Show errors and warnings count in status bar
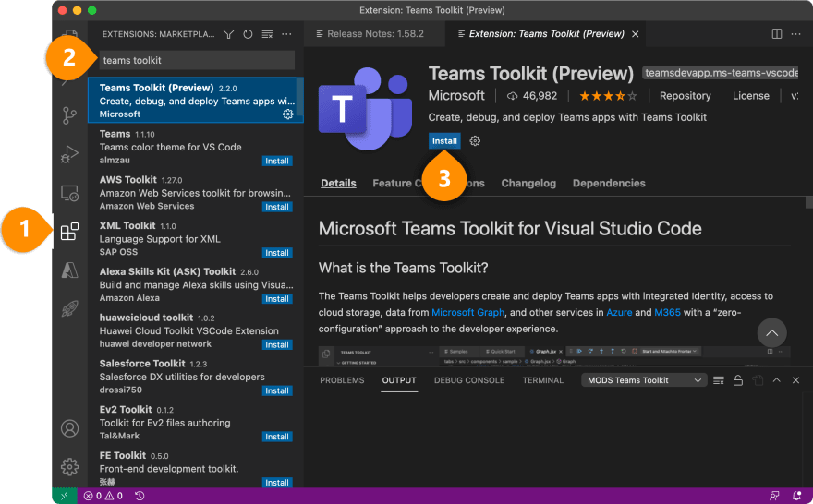 pos(103,496)
